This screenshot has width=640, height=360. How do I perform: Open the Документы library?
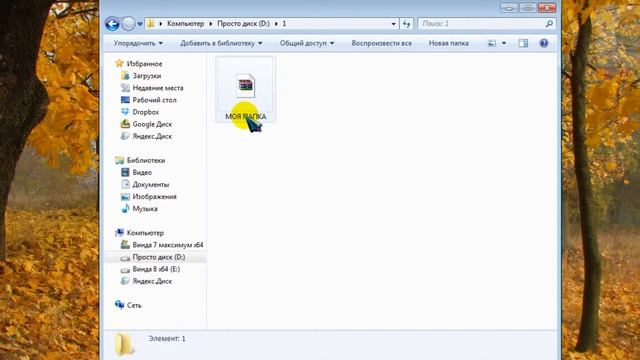[151, 184]
